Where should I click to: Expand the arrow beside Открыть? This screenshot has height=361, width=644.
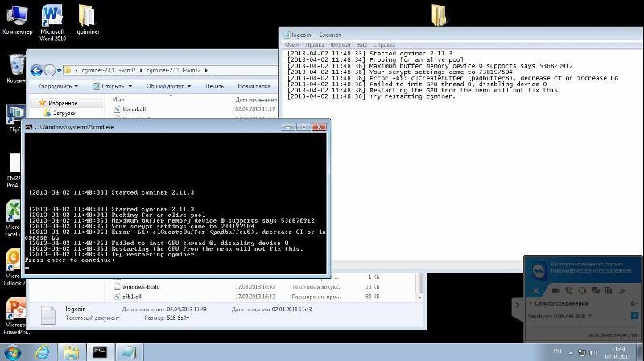[x=130, y=86]
